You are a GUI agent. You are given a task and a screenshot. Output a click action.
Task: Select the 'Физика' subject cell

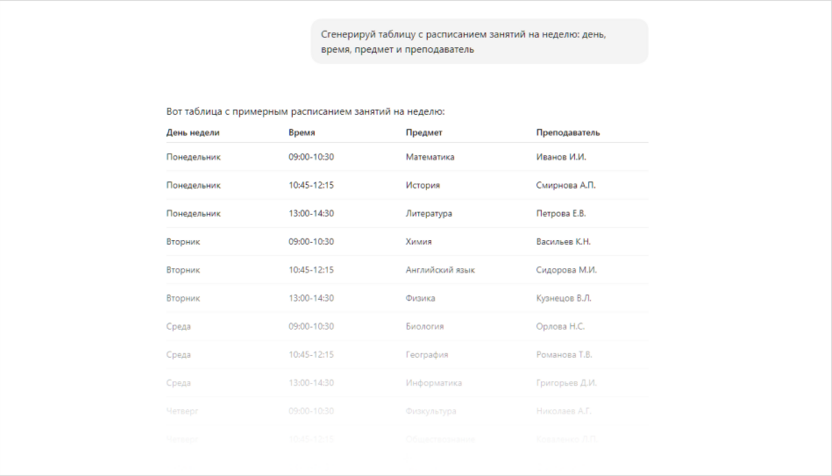coord(421,297)
